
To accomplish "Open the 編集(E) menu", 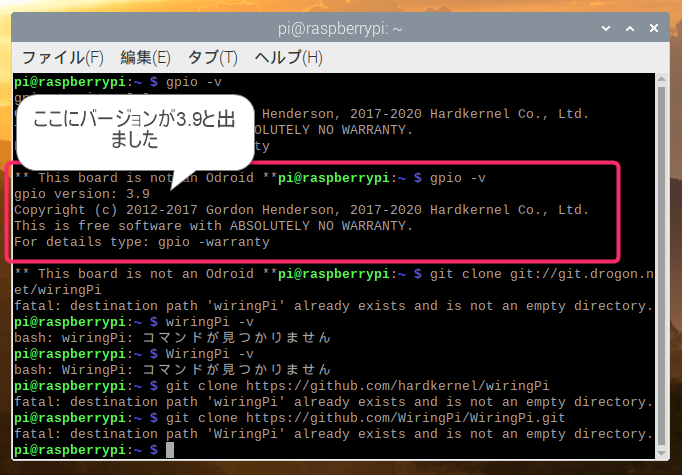I will pyautogui.click(x=145, y=57).
